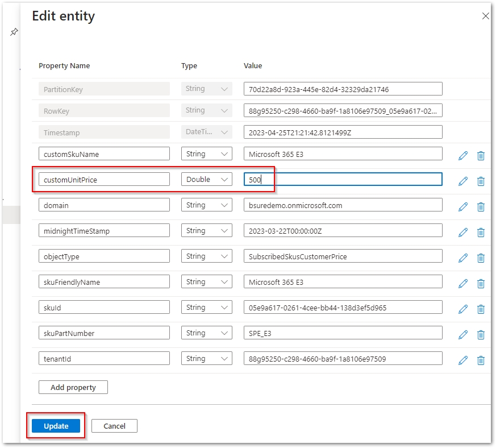Click the domain property name field
The height and width of the screenshot is (448, 496).
point(104,205)
